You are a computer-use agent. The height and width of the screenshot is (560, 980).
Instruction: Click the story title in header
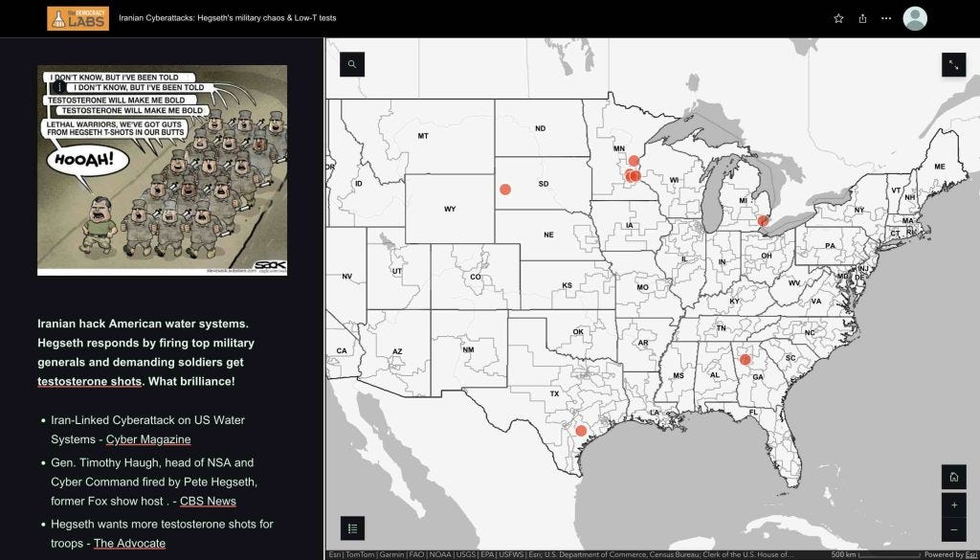228,18
